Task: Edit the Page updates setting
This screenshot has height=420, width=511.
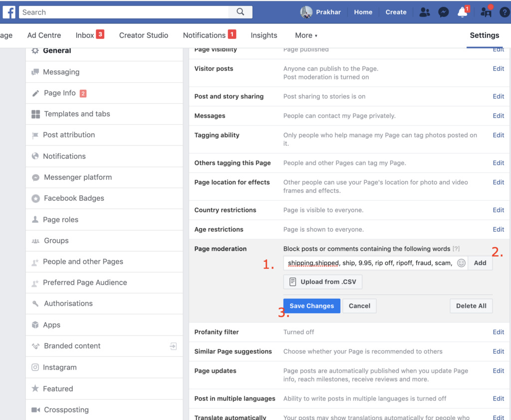Action: point(499,371)
